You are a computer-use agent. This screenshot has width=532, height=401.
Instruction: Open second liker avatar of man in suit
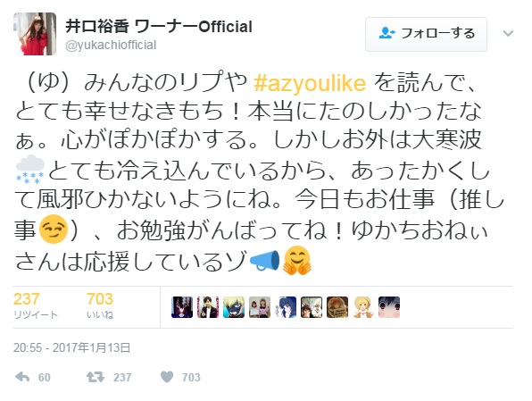[208, 307]
